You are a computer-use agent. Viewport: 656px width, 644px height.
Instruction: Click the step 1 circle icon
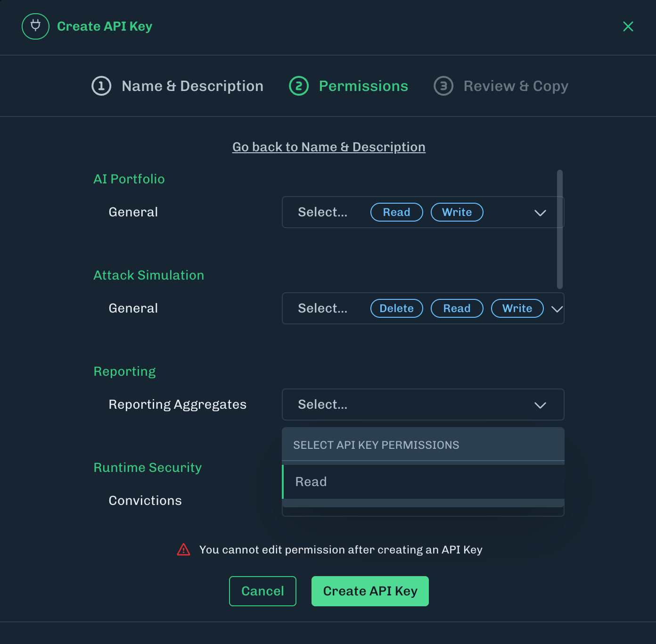pyautogui.click(x=101, y=86)
